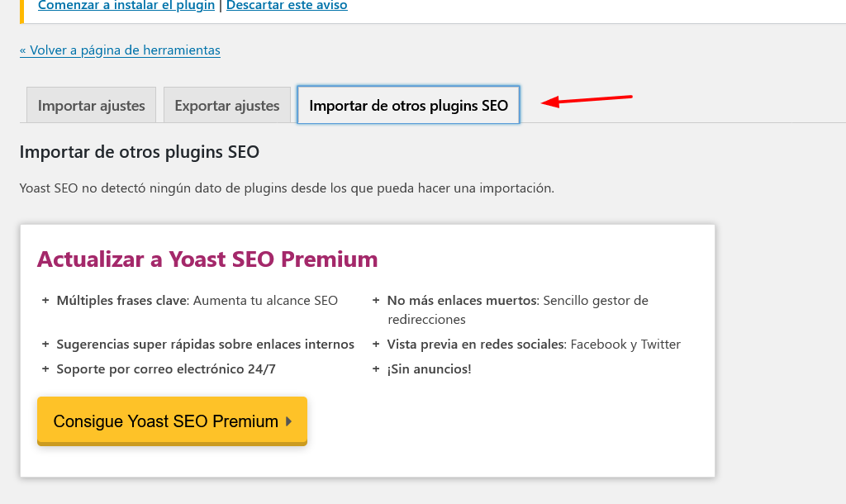The image size is (846, 504).
Task: Click the 'Importar de otros plugins SEO' section heading
Action: click(139, 152)
